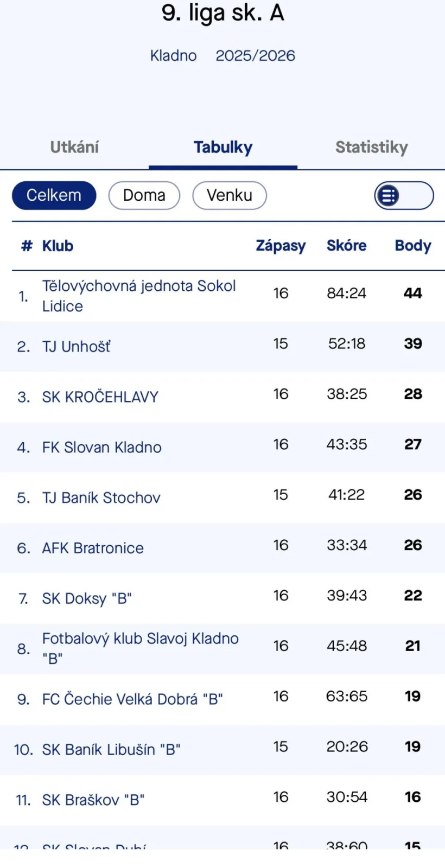Viewport: 445px width, 868px height.
Task: Open FK Slovan Kladno team
Action: [102, 447]
